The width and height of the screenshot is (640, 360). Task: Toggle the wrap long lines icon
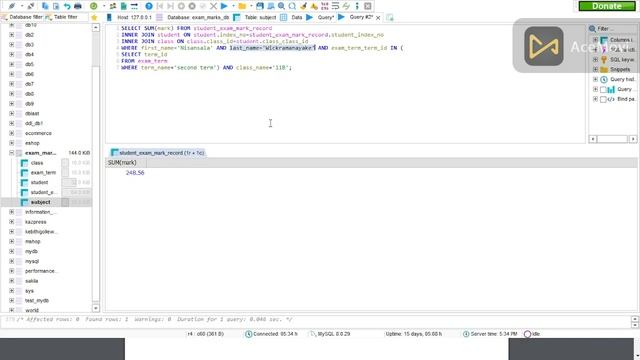(x=336, y=6)
